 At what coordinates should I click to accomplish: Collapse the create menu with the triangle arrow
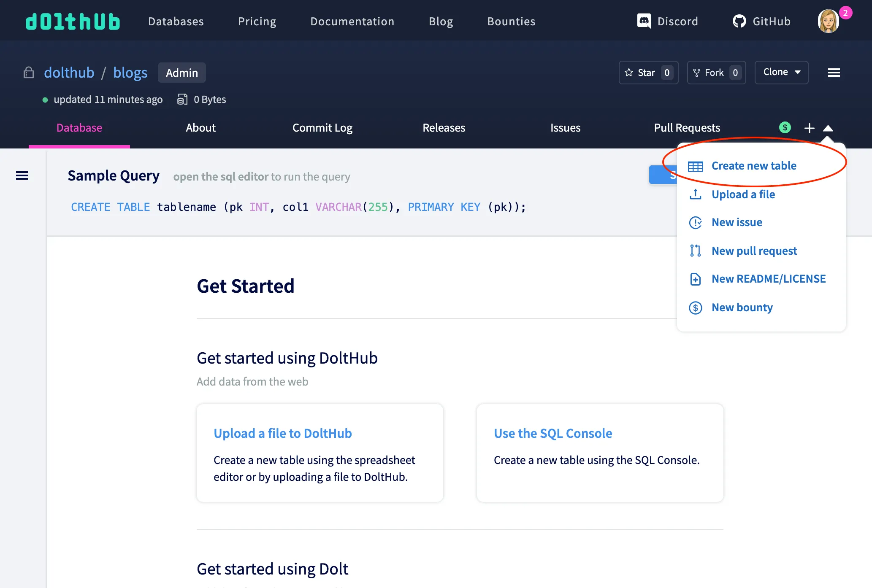click(x=829, y=128)
